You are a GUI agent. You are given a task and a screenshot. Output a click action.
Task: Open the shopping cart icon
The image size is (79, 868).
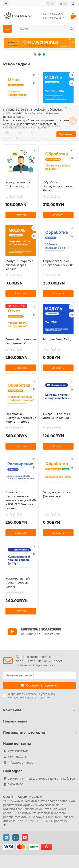click(x=73, y=16)
